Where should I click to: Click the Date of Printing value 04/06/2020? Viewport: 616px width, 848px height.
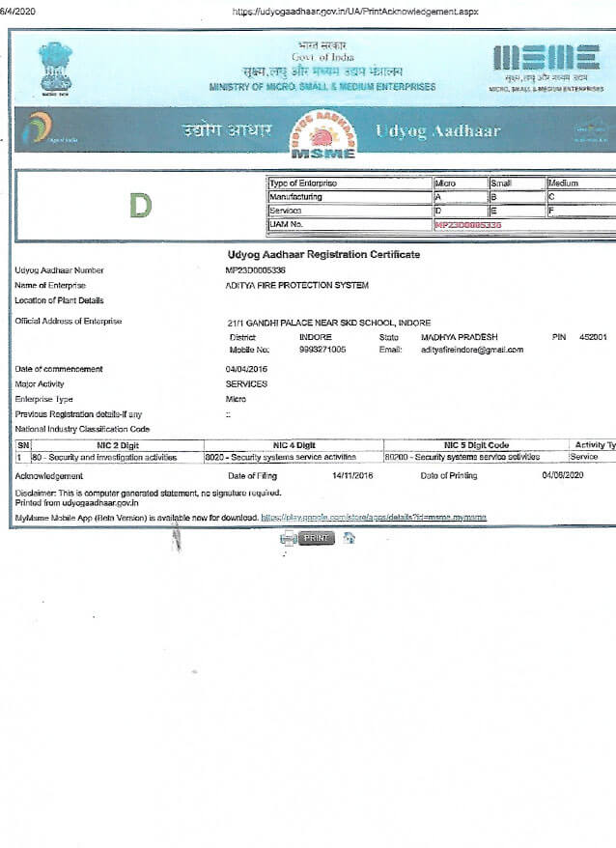point(563,475)
